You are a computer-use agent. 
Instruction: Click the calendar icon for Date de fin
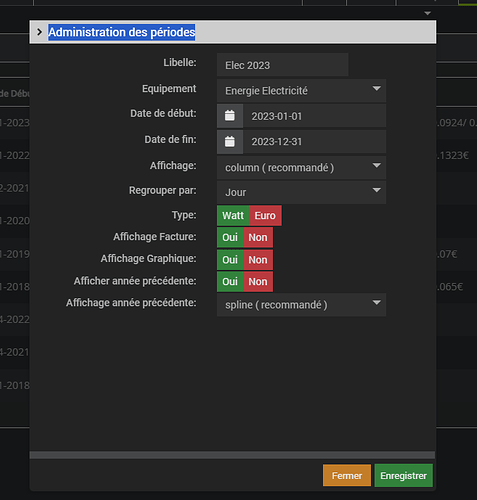230,141
